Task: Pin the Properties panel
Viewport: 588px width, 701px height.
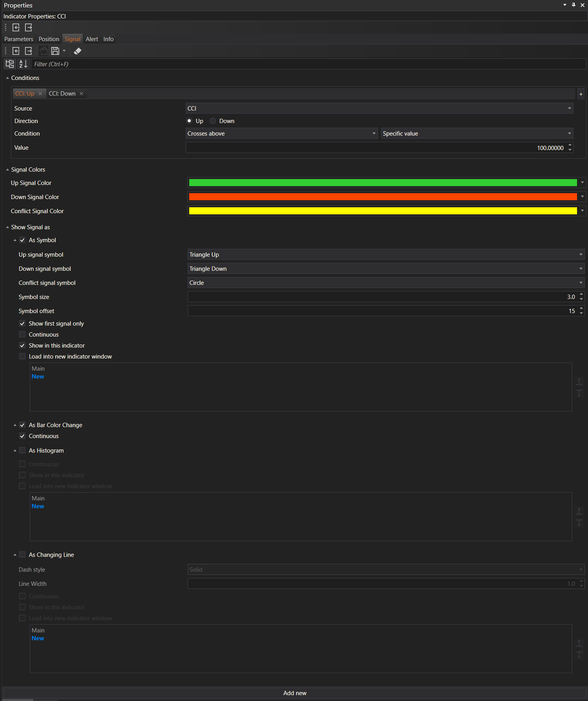Action: (574, 5)
